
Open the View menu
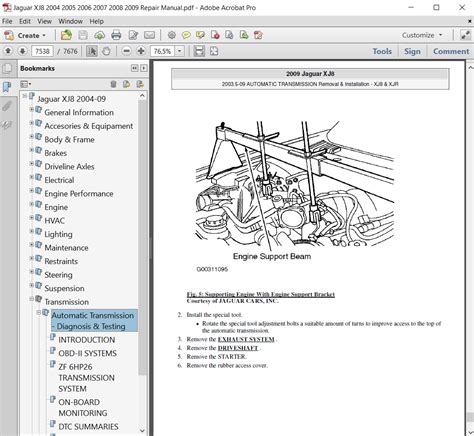[44, 21]
